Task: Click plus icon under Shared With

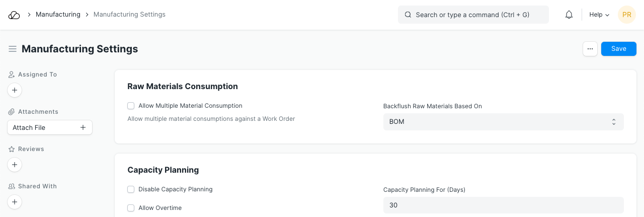Action: (15, 202)
